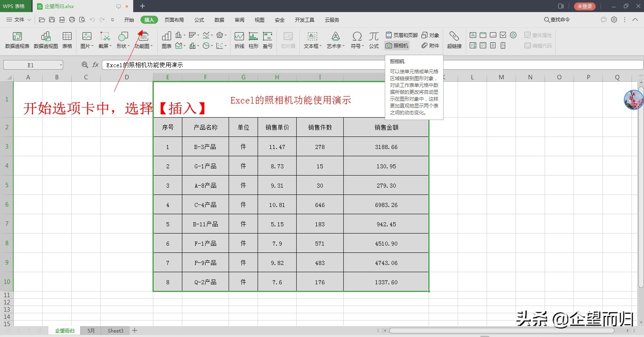Switch to the Sheet3 sheet tab

click(x=116, y=331)
